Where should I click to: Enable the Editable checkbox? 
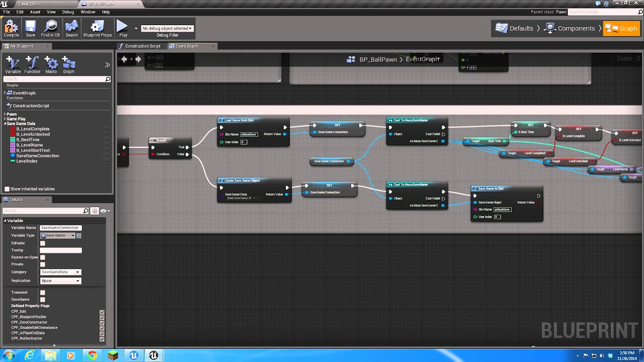(42, 243)
